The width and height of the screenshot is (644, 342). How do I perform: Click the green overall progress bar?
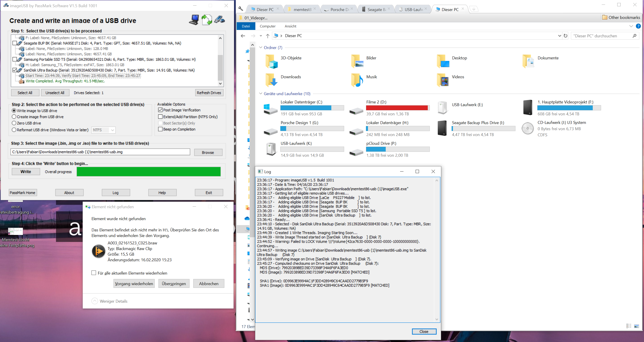click(x=149, y=172)
